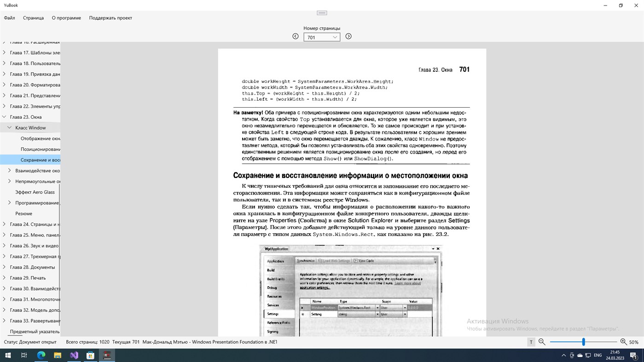Open File Explorer from taskbar
The height and width of the screenshot is (362, 644).
tap(58, 355)
